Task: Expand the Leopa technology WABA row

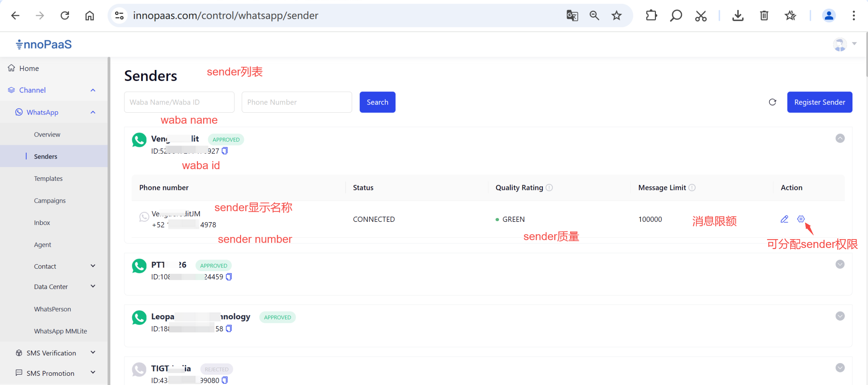Action: point(840,316)
